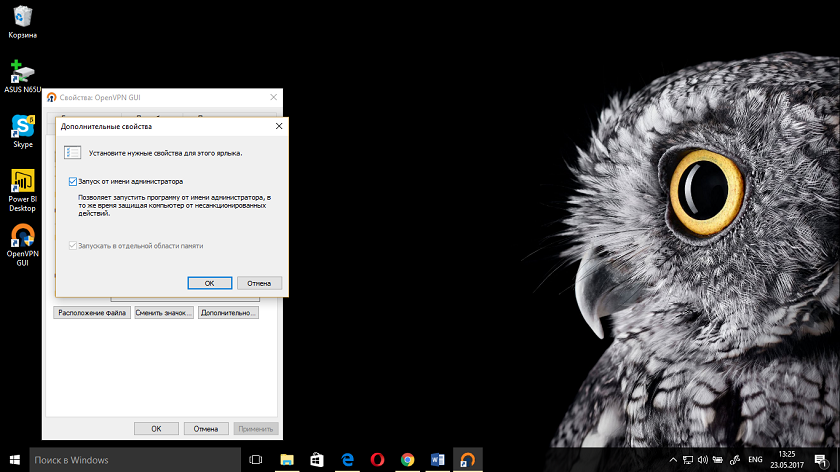Click the properties list icon in dialog
This screenshot has width=840, height=472.
point(72,153)
